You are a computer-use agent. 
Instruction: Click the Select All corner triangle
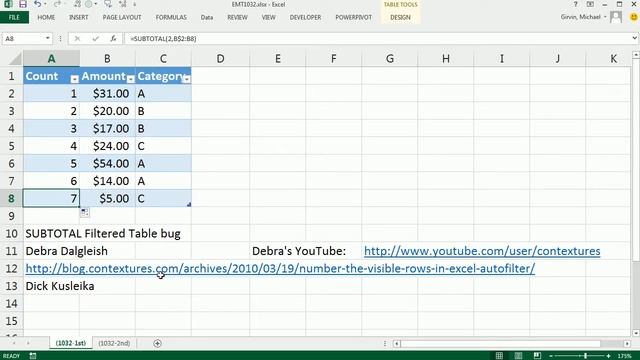16,60
